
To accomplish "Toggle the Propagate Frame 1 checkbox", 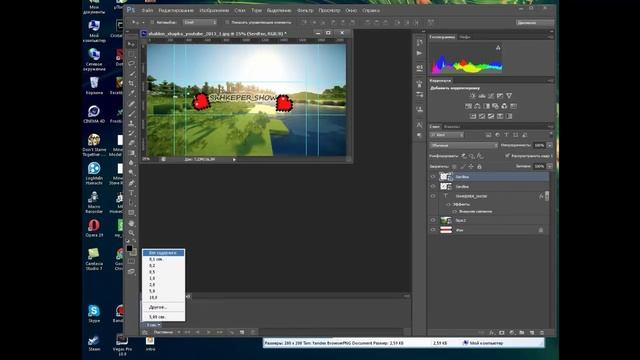I will click(x=507, y=156).
